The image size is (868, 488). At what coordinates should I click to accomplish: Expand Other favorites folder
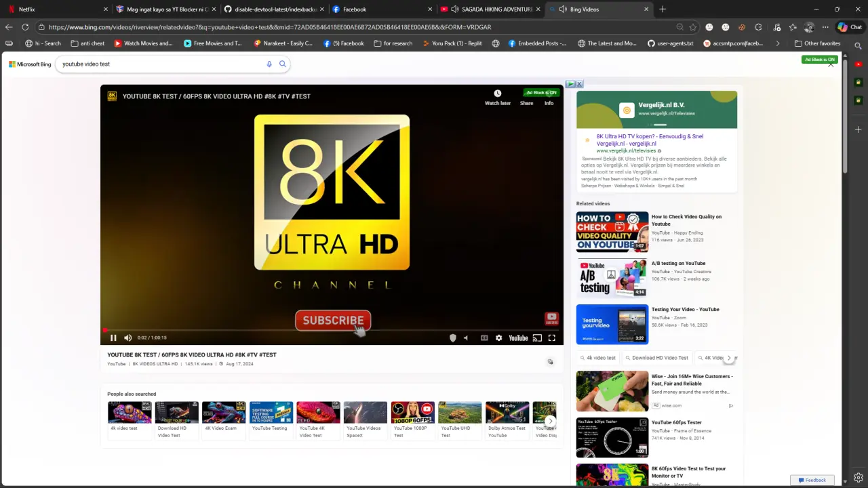click(817, 43)
